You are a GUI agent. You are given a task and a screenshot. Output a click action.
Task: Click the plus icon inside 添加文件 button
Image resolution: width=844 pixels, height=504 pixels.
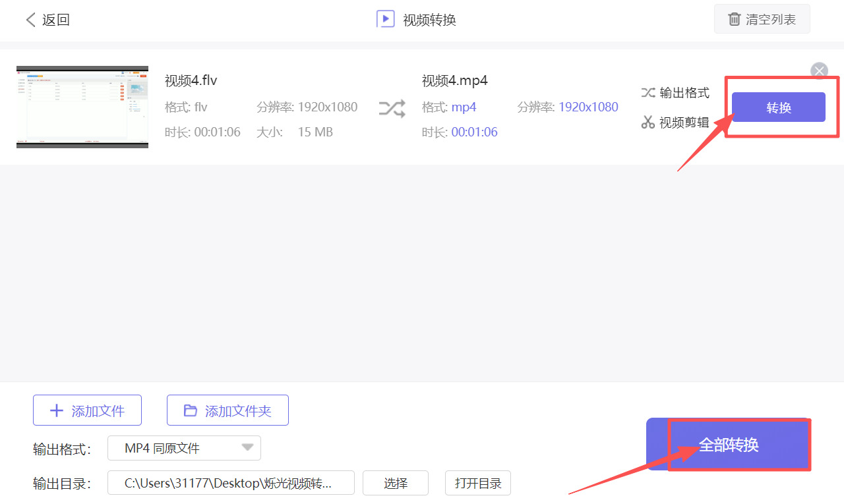pyautogui.click(x=57, y=410)
